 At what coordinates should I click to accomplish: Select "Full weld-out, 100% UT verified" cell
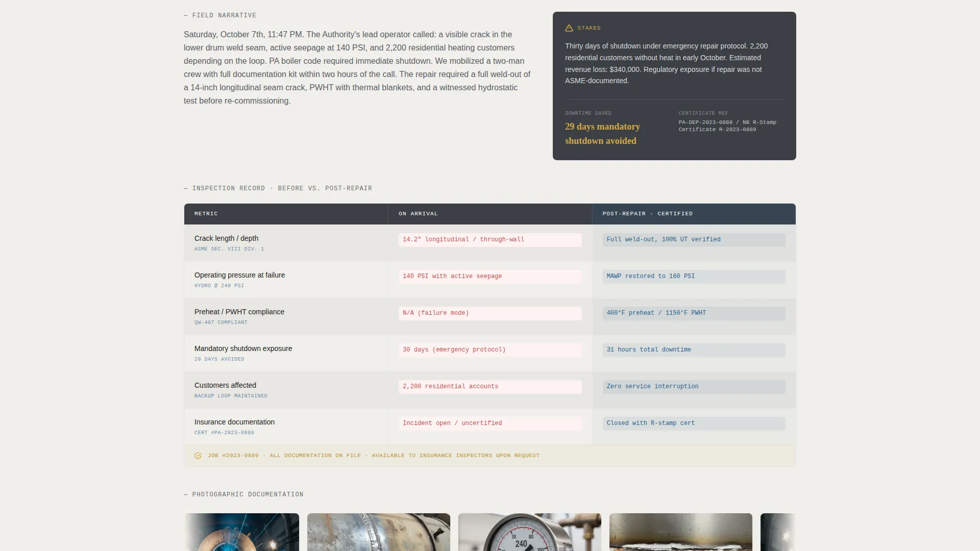point(694,240)
